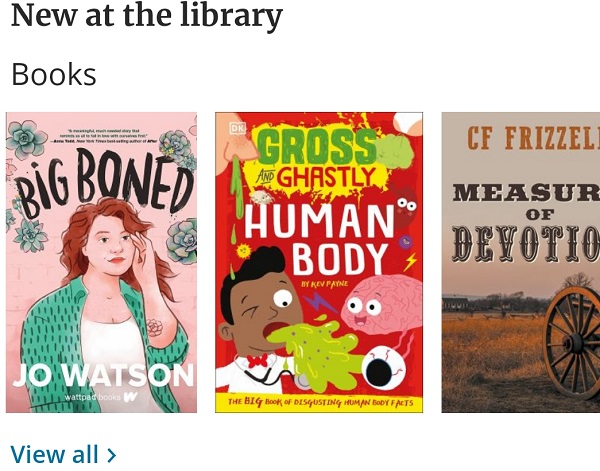Click the Books section heading
Image resolution: width=600 pixels, height=471 pixels.
coord(54,74)
